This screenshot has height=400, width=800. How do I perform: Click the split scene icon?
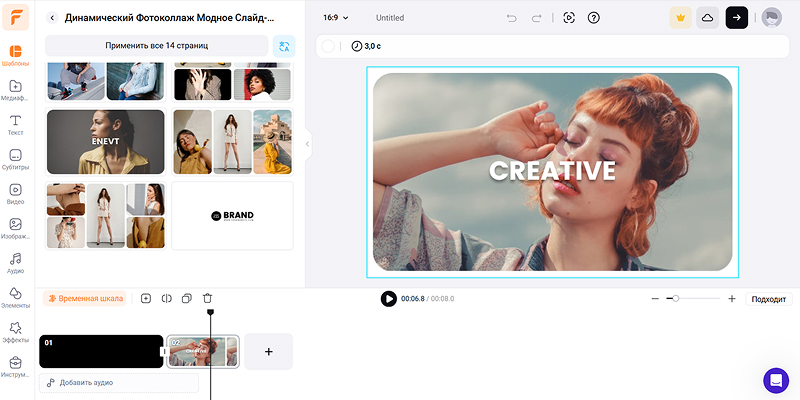coord(166,298)
